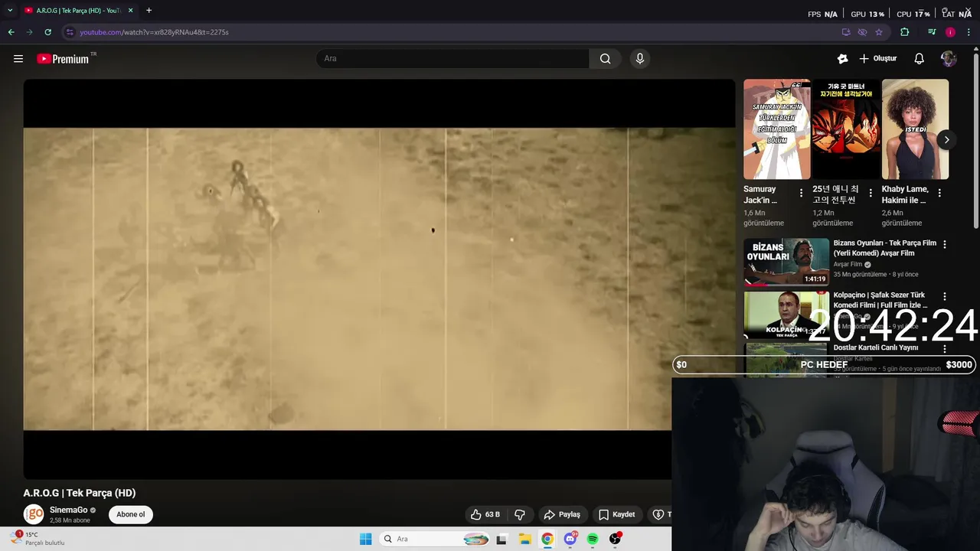Open weather widget showing 15°C
The height and width of the screenshot is (551, 980).
pos(38,539)
